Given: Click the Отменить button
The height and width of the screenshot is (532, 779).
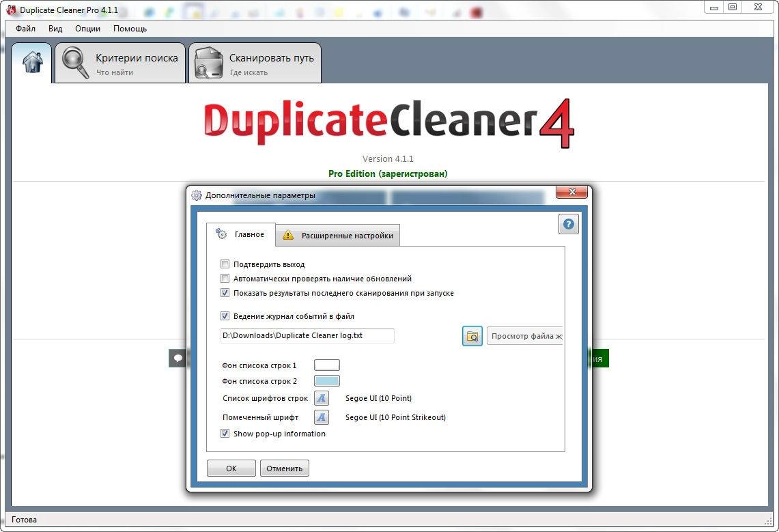Looking at the screenshot, I should pyautogui.click(x=284, y=468).
